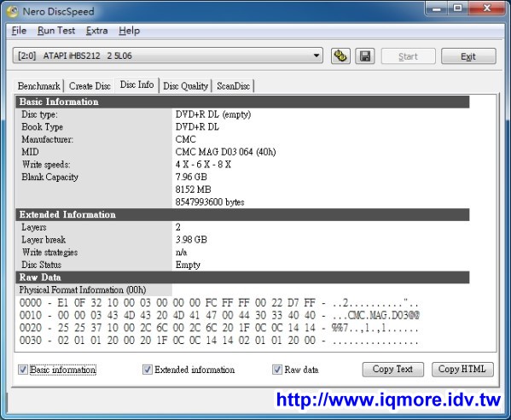Switch to the Benchmark tab
This screenshot has height=420, width=511.
coord(38,86)
